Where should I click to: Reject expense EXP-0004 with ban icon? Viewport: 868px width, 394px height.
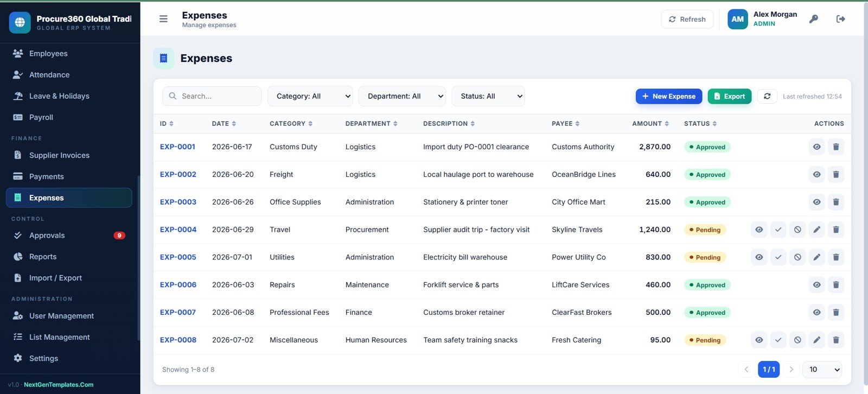(797, 230)
